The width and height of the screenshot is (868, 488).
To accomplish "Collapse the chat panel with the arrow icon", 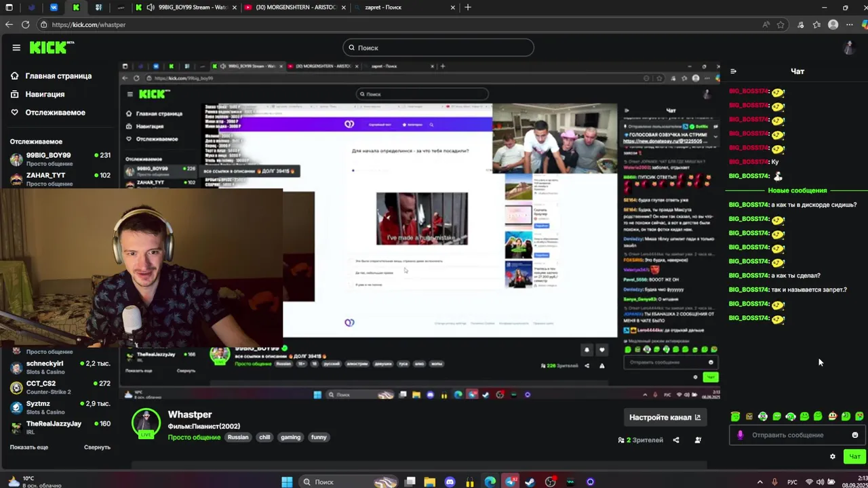I will [733, 71].
